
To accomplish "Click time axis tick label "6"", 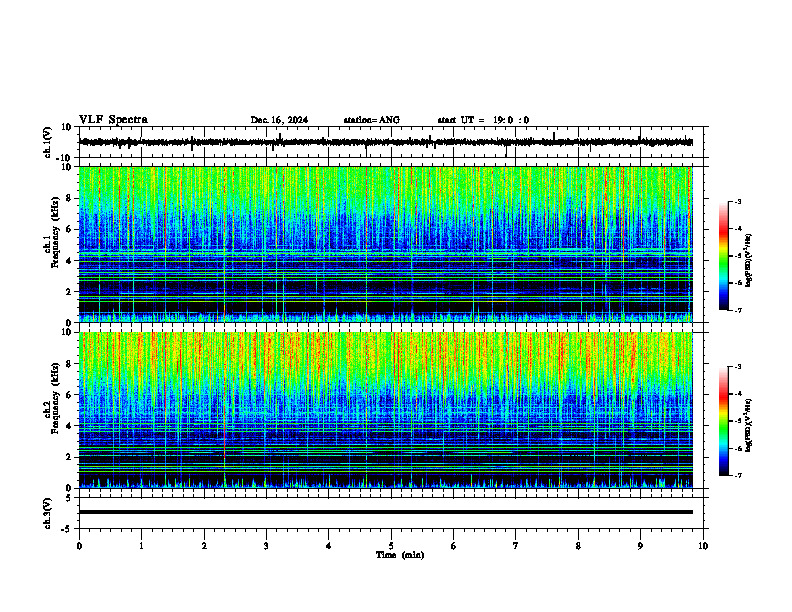I will (x=454, y=546).
